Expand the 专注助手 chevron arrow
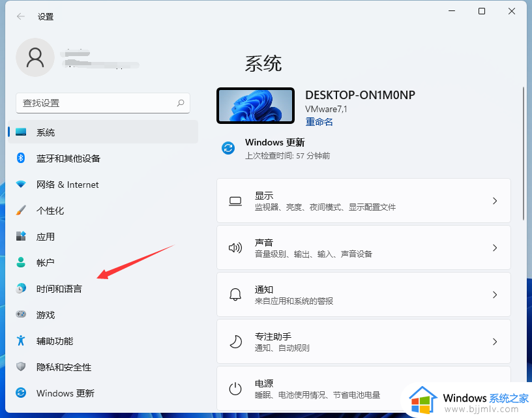This screenshot has width=532, height=418. (x=495, y=341)
